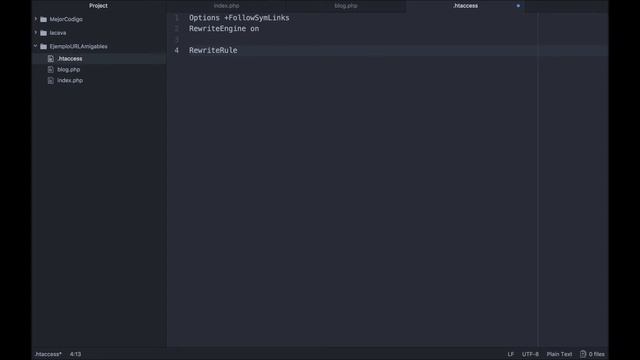
Task: Change line ending via LF selector
Action: pyautogui.click(x=511, y=354)
